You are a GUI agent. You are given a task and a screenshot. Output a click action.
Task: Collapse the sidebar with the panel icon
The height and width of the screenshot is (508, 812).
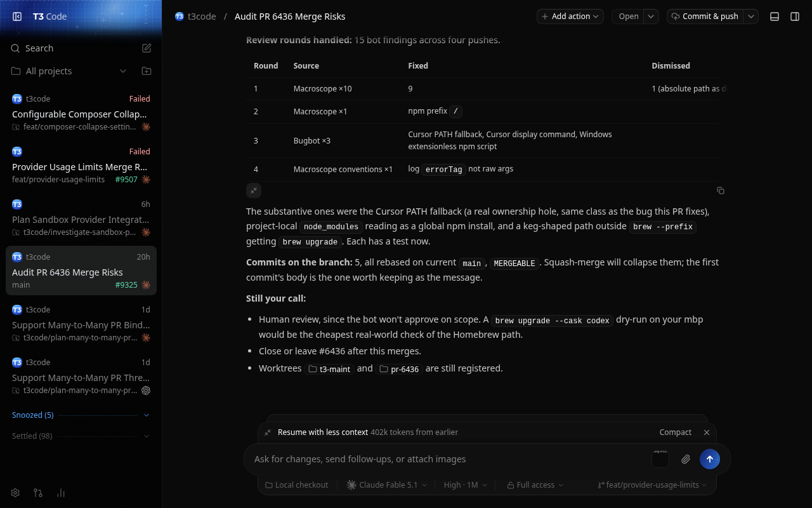(17, 17)
